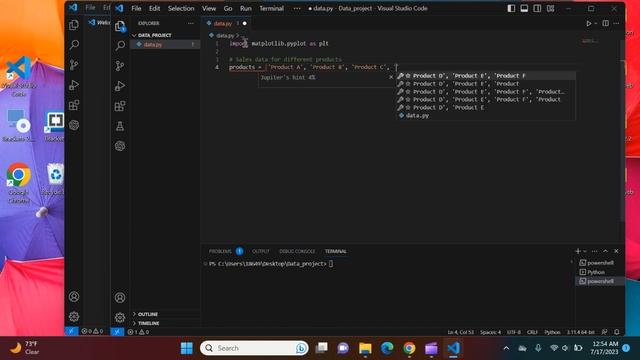Switch to the DEBUG CONSOLE tab
The height and width of the screenshot is (360, 640).
click(x=297, y=251)
